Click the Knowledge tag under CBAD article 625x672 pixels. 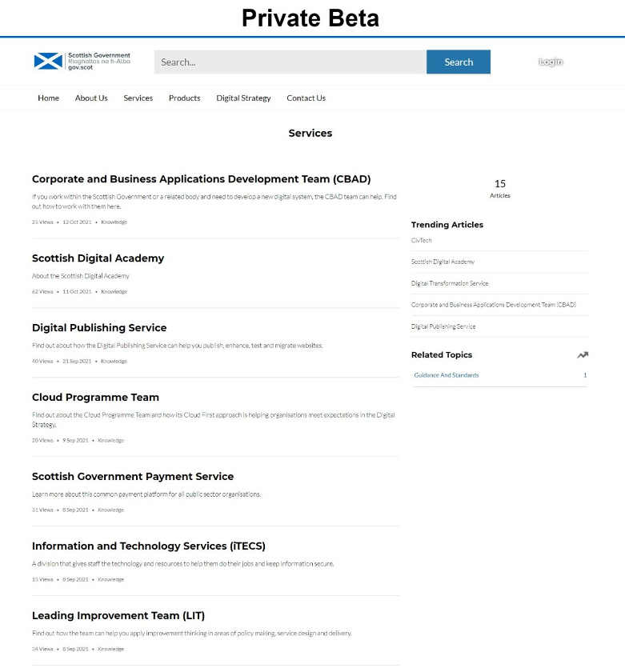(114, 222)
